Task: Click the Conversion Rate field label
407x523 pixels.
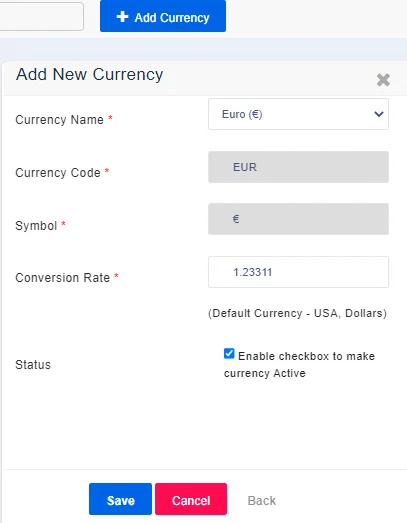Action: [63, 278]
